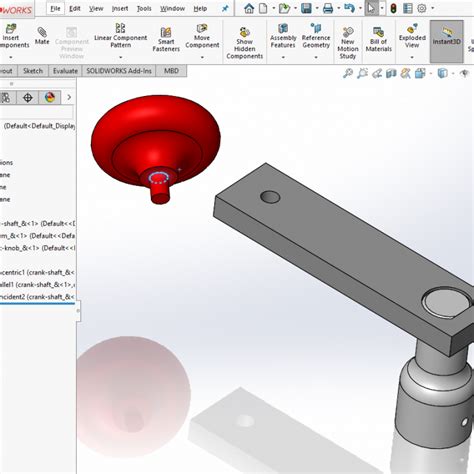
Task: Switch to the MBD tab
Action: pyautogui.click(x=171, y=71)
